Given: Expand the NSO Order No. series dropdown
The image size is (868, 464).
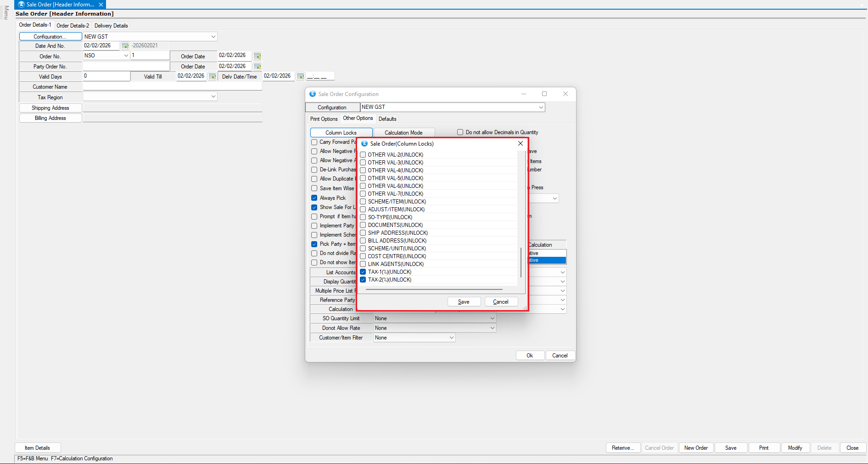Looking at the screenshot, I should coord(126,56).
